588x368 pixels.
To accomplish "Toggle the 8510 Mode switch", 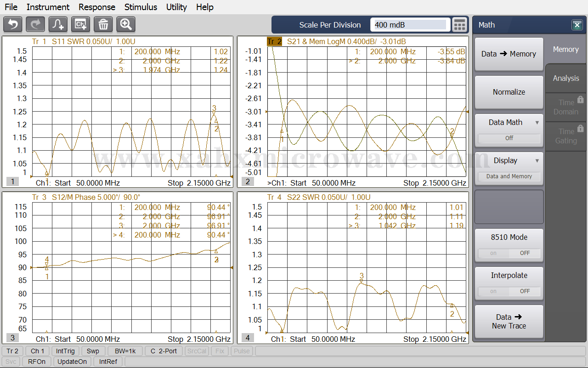I will (x=509, y=253).
